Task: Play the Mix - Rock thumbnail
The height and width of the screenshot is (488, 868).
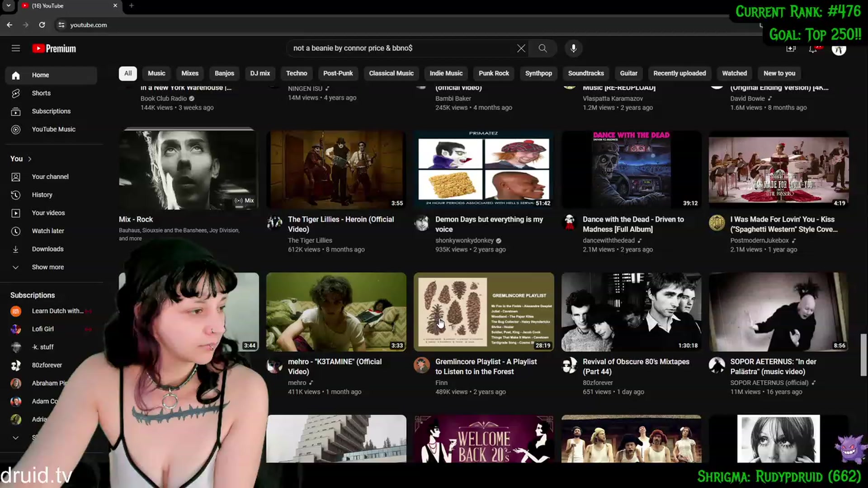Action: coord(189,170)
